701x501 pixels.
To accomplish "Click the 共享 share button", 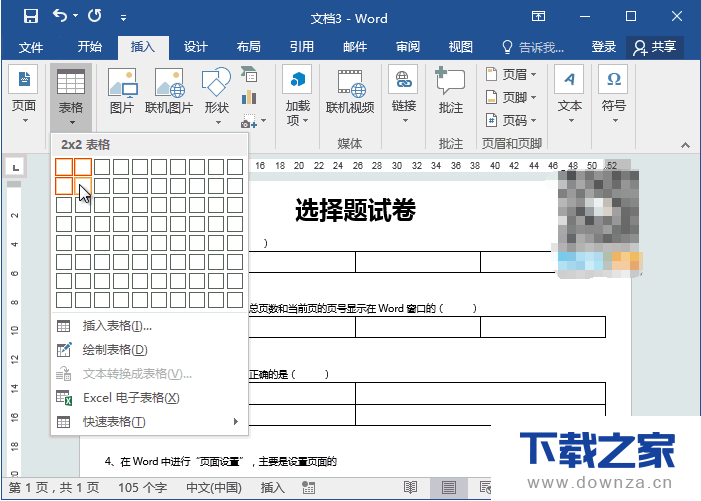I will point(655,47).
